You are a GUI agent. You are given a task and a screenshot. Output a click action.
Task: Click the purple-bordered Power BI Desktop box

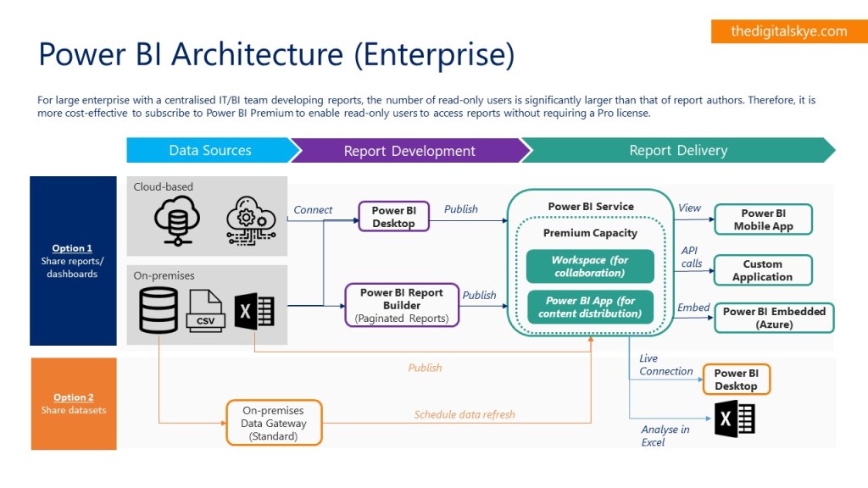pos(393,217)
